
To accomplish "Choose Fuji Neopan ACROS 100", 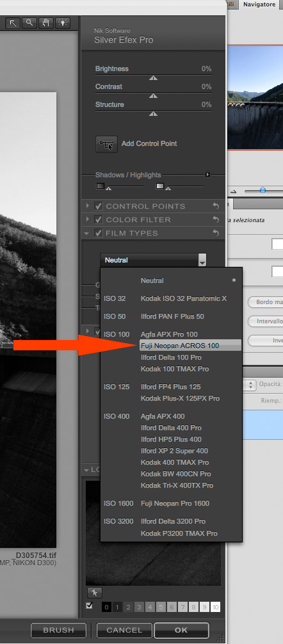I will point(190,346).
